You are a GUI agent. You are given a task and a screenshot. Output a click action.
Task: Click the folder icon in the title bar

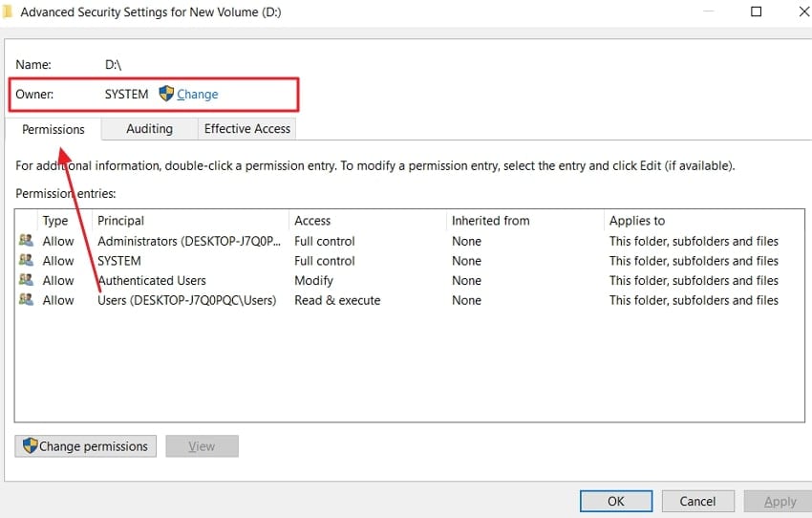pos(7,12)
